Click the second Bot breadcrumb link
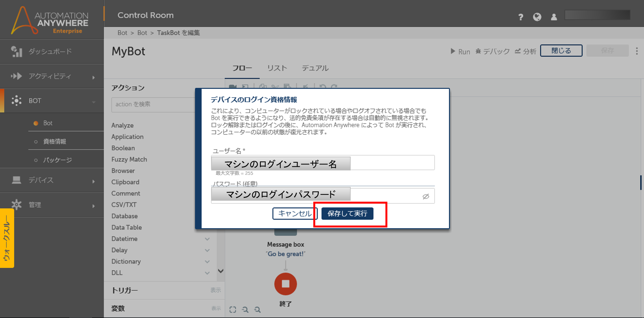644x318 pixels. click(142, 33)
